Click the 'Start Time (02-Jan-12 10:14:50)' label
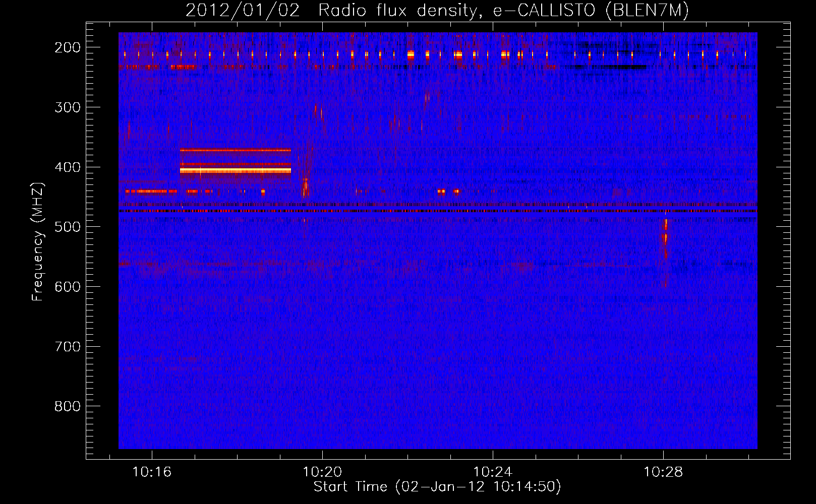The width and height of the screenshot is (816, 504). click(x=437, y=487)
